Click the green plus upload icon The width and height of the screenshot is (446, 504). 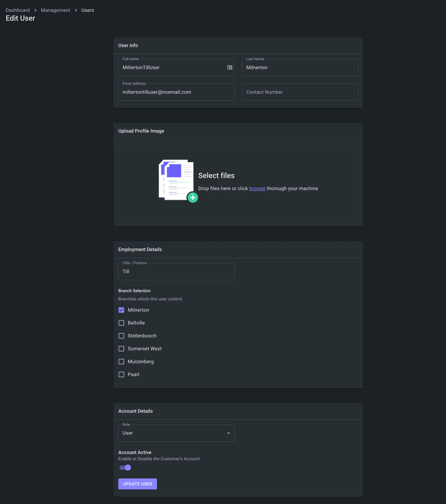click(193, 197)
